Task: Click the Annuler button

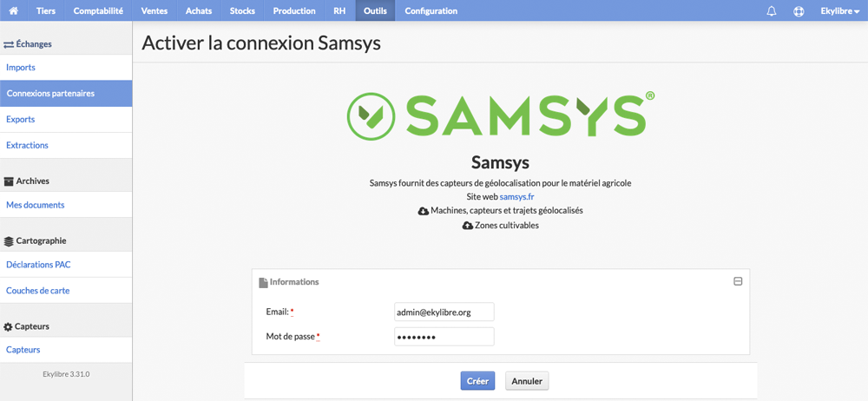Action: point(527,381)
